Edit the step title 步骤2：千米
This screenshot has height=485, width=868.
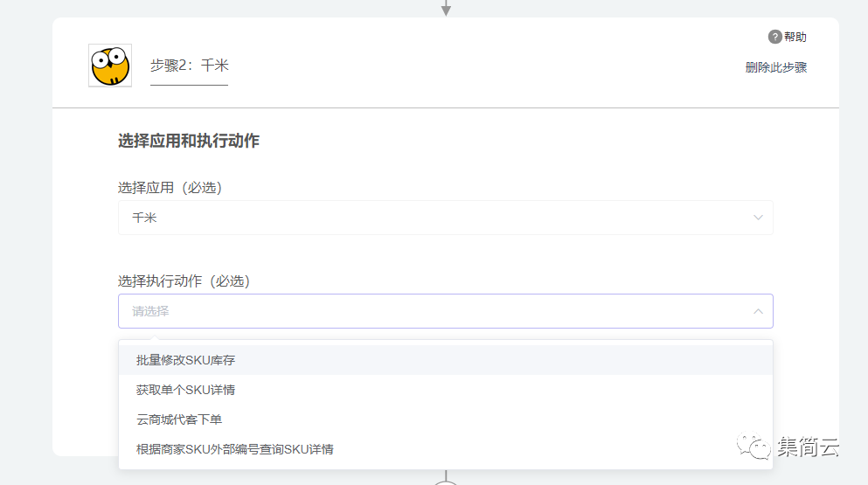(x=190, y=66)
